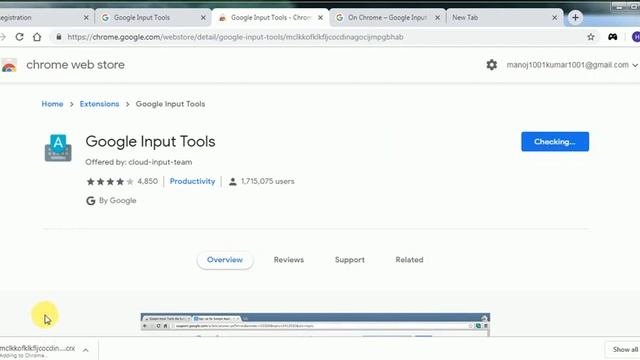The image size is (640, 360).
Task: Click the 1,715,075 users text
Action: pyautogui.click(x=267, y=181)
